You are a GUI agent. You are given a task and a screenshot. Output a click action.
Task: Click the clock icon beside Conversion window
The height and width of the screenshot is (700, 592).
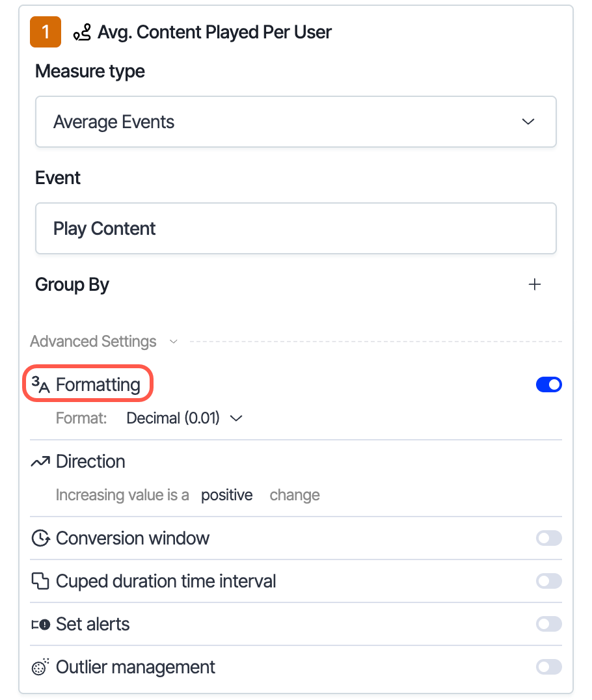(40, 538)
